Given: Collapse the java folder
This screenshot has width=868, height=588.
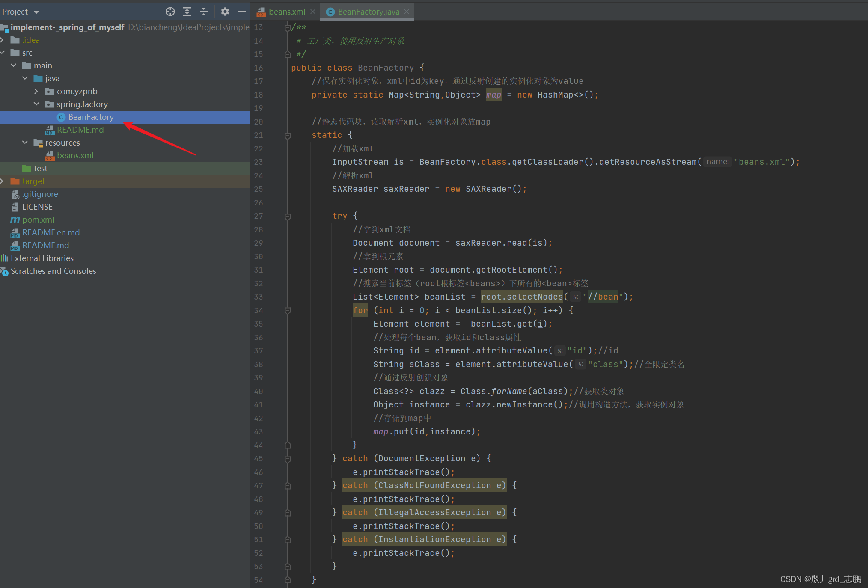Looking at the screenshot, I should tap(25, 78).
